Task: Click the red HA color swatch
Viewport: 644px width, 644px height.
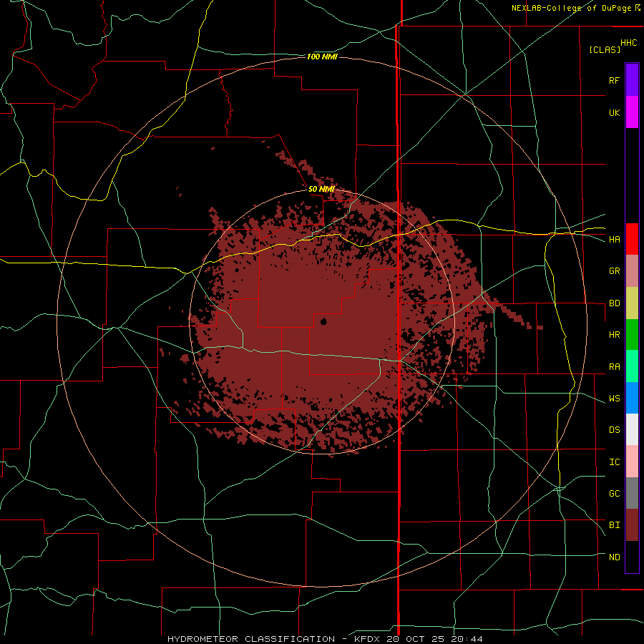Action: pyautogui.click(x=632, y=239)
